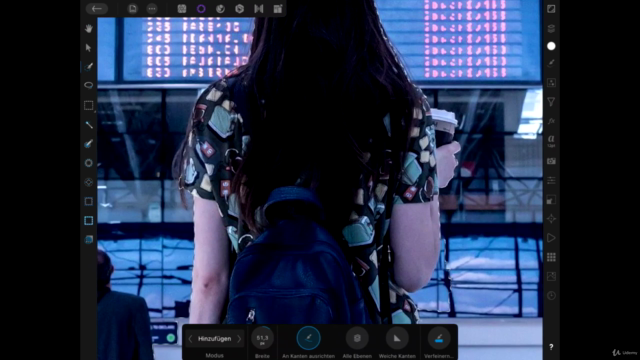The width and height of the screenshot is (640, 360).
Task: Toggle Alle Ebenen option
Action: 357,338
